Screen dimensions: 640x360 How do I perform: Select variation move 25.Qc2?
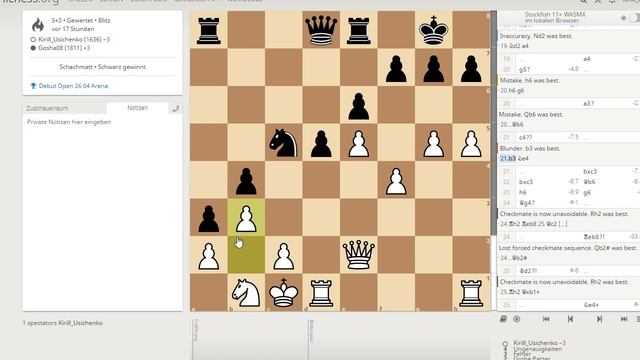[546, 224]
